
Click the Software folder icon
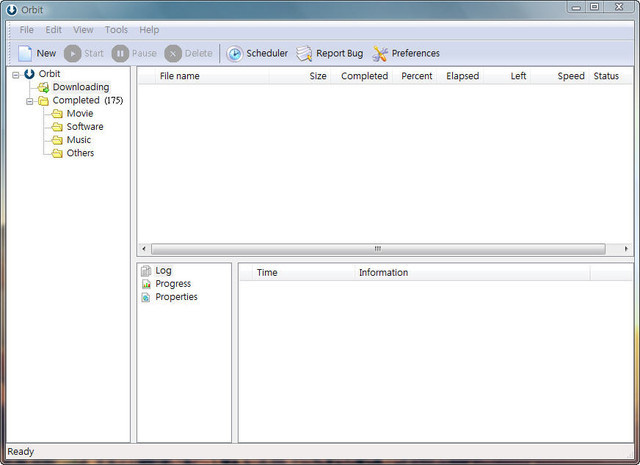(57, 127)
